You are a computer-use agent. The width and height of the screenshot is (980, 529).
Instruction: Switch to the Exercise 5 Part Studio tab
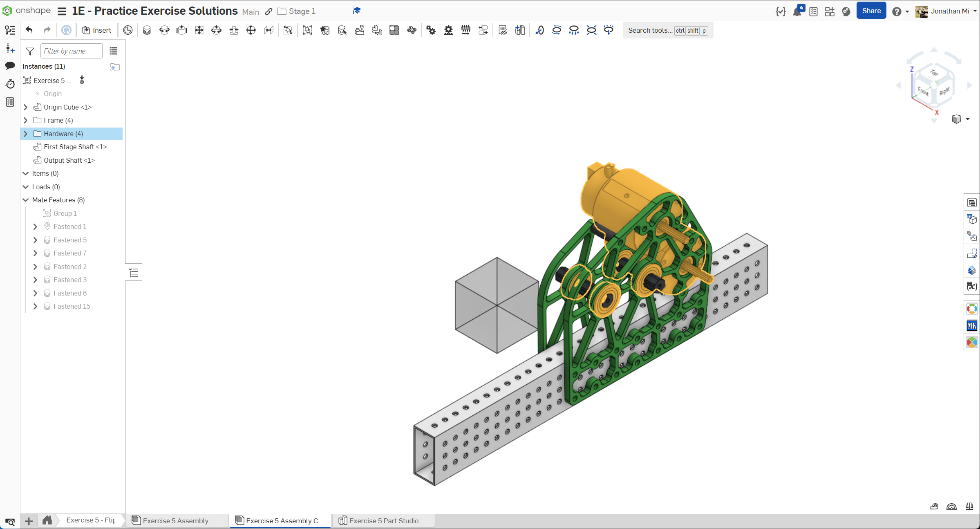(383, 520)
